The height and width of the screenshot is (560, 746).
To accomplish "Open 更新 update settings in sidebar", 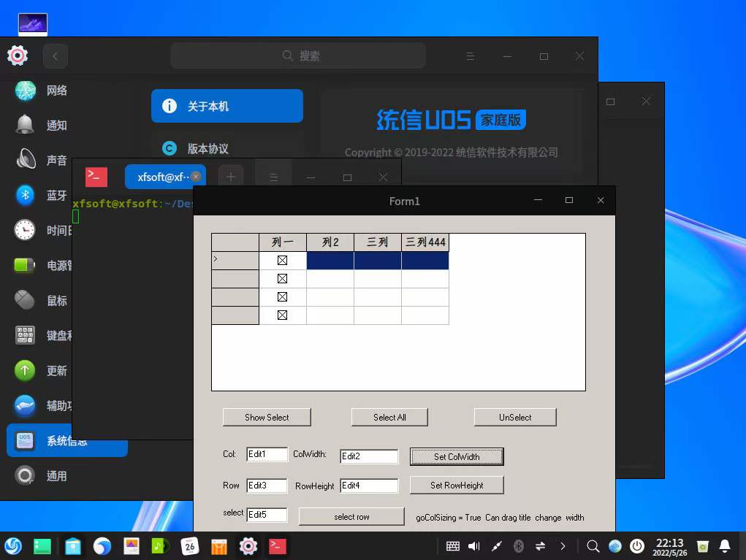I will pos(41,370).
